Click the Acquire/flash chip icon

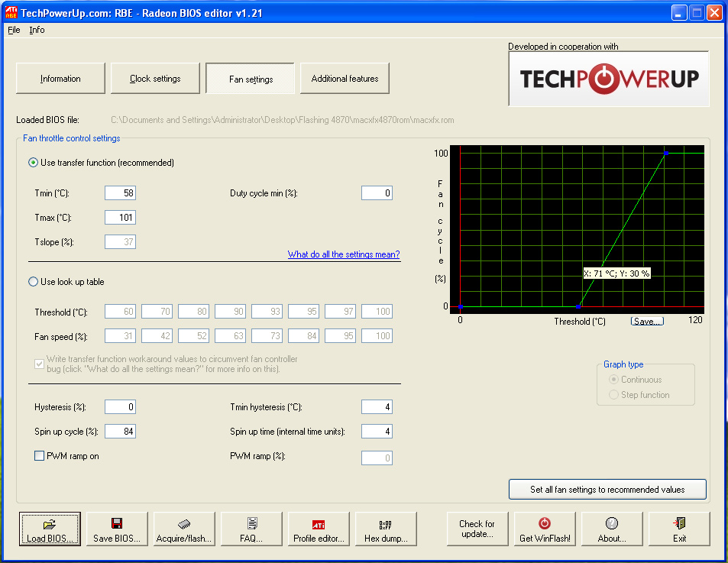184,524
